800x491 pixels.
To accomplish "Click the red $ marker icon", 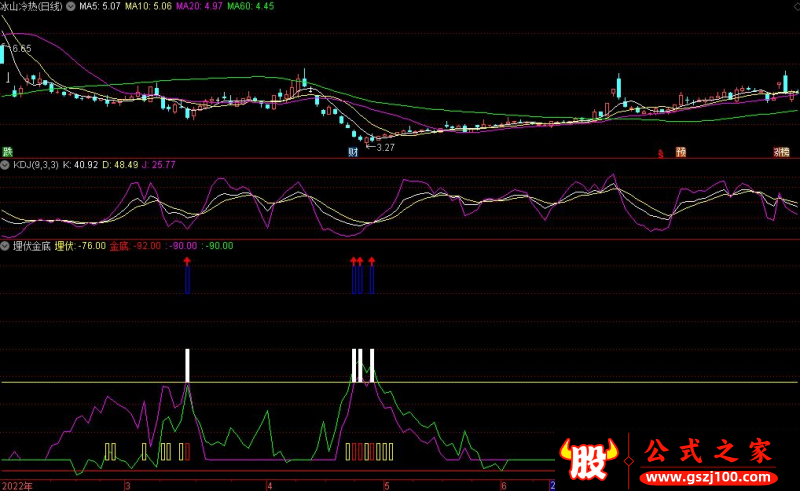I will pos(661,153).
